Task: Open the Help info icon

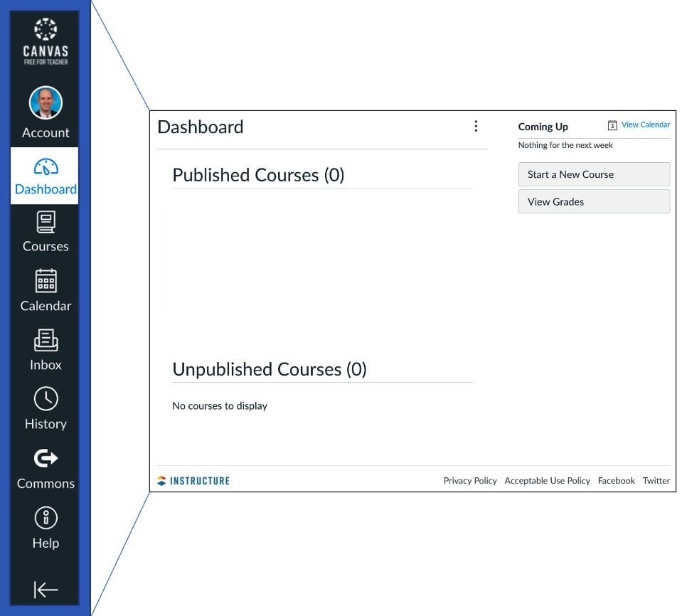Action: [x=46, y=518]
